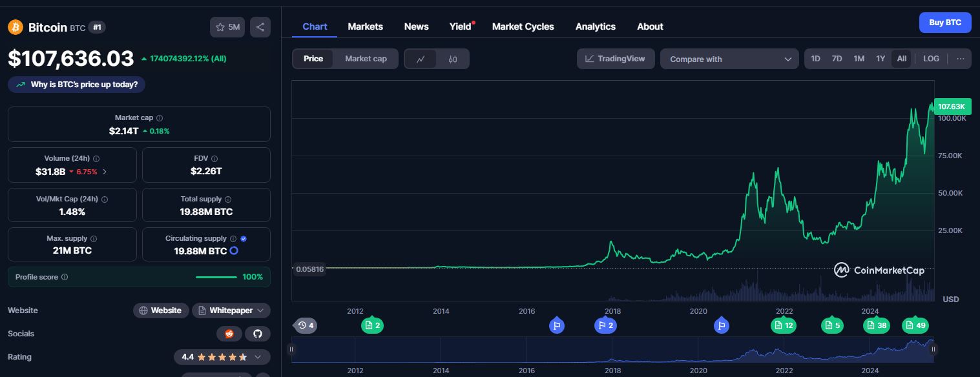Open the Market Cycles tab
The height and width of the screenshot is (377, 980).
tap(523, 26)
